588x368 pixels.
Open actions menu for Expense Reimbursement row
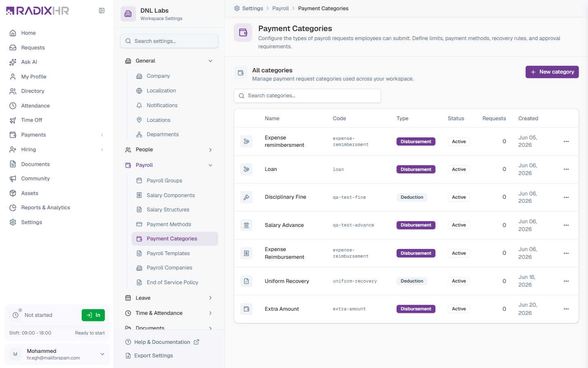(x=566, y=254)
